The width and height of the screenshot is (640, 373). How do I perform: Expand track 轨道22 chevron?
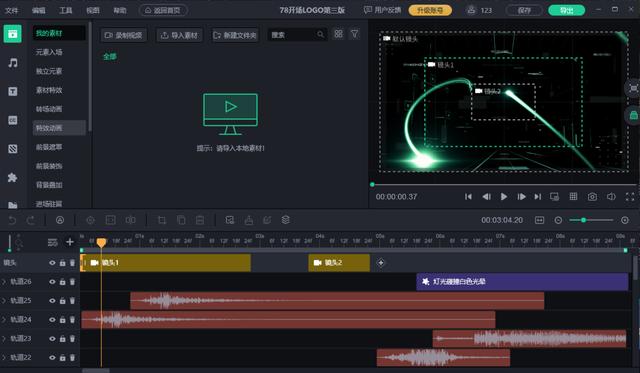tap(4, 357)
